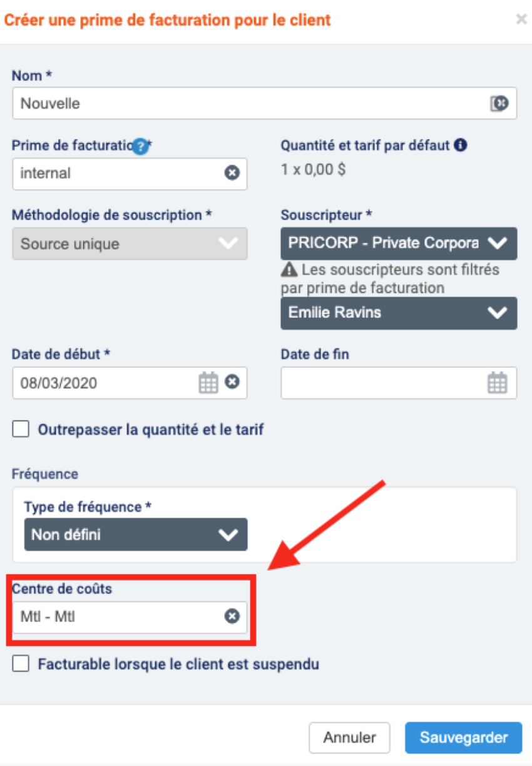The height and width of the screenshot is (766, 532).
Task: Open the 'Source unique' methodology dropdown
Action: point(130,243)
